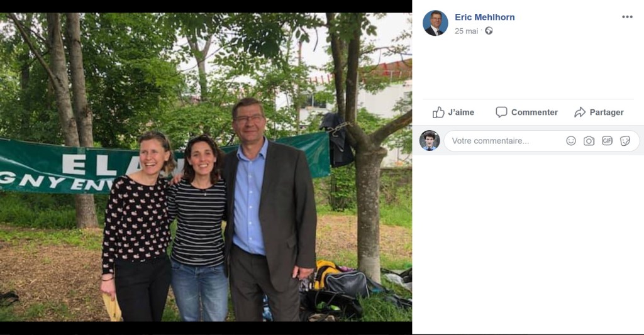Click the Partager share arrow icon
Screen dimensions: 644x335
(x=580, y=113)
